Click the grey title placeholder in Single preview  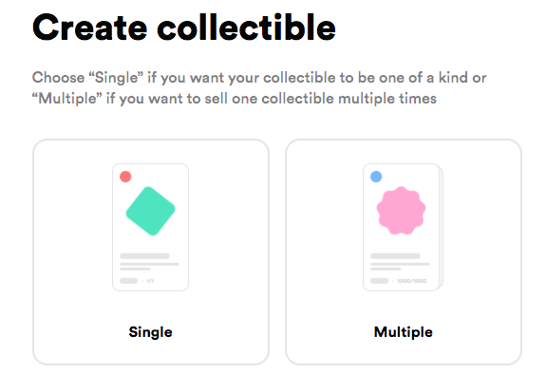[x=144, y=256]
